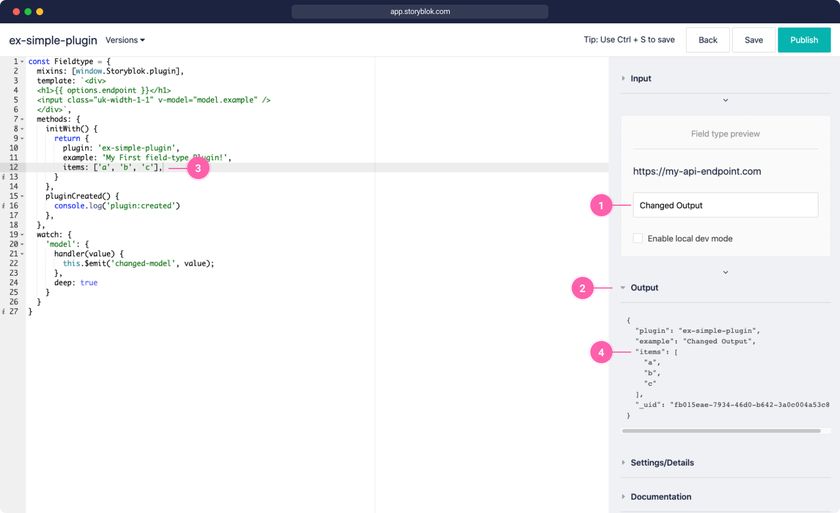This screenshot has width=840, height=513.
Task: Fold methods block at line 7
Action: tap(22, 119)
